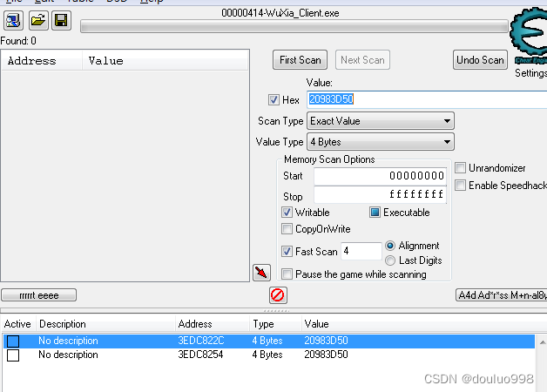Enable the CopyOnWrite checkbox
This screenshot has width=547, height=392.
pyautogui.click(x=287, y=229)
